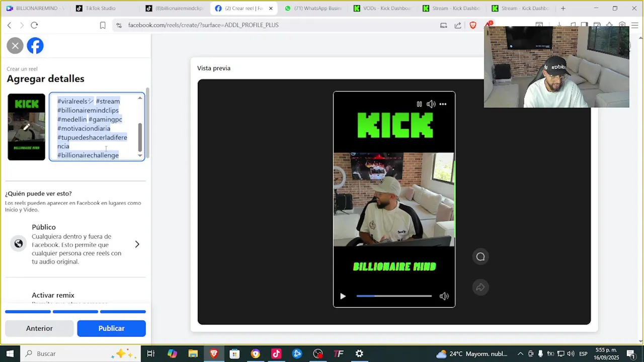Image resolution: width=644 pixels, height=362 pixels.
Task: Click the Brave browser taskbar icon
Action: click(x=214, y=353)
